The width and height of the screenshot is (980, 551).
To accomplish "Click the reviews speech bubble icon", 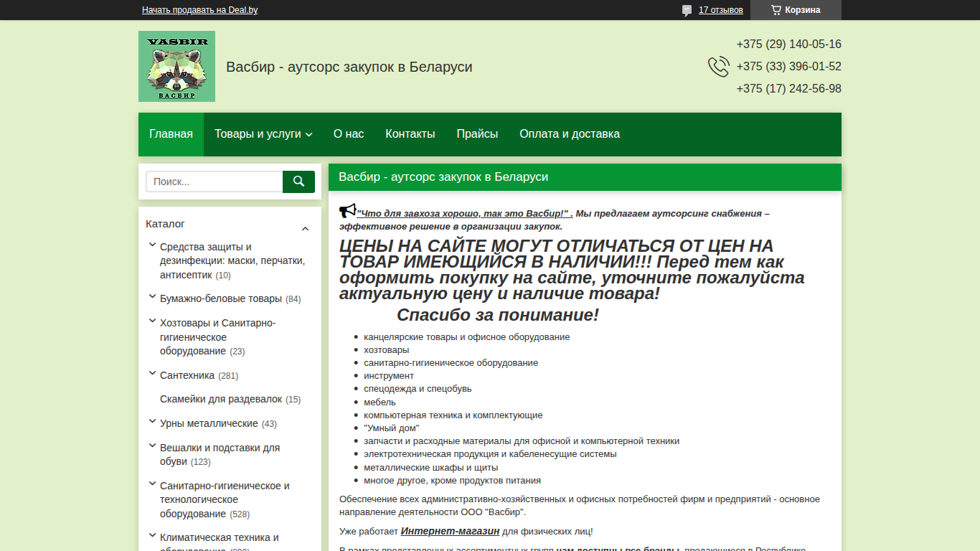I will [687, 10].
